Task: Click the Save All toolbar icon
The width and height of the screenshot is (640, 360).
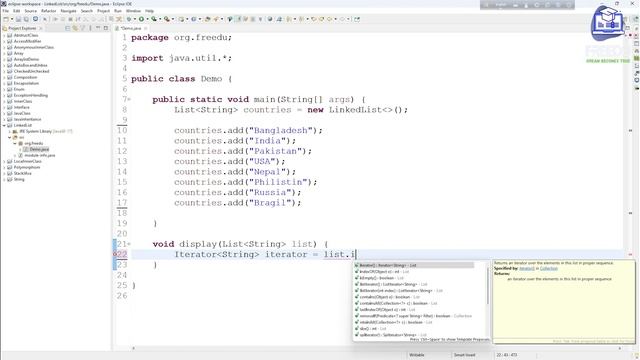Action: (x=26, y=19)
